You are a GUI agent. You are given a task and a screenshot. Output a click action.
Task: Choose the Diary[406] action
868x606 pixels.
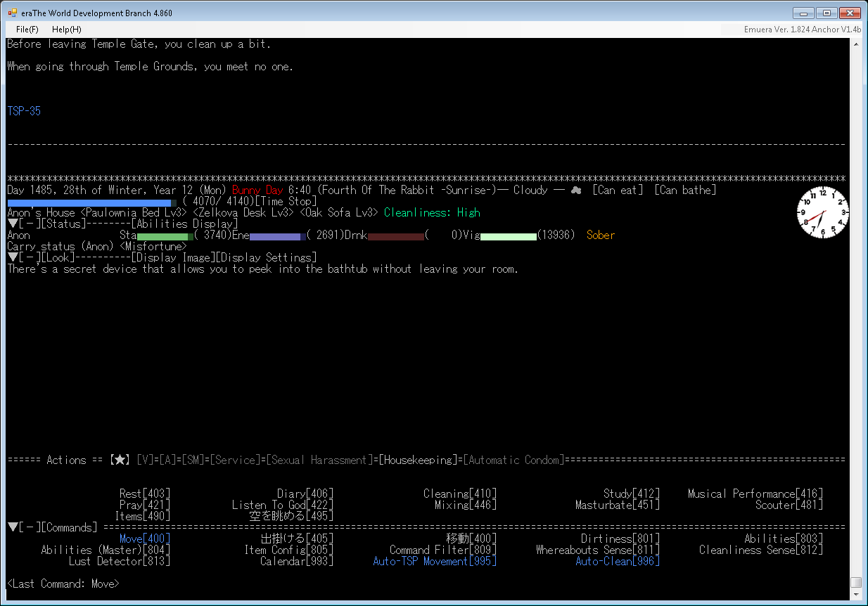click(305, 494)
